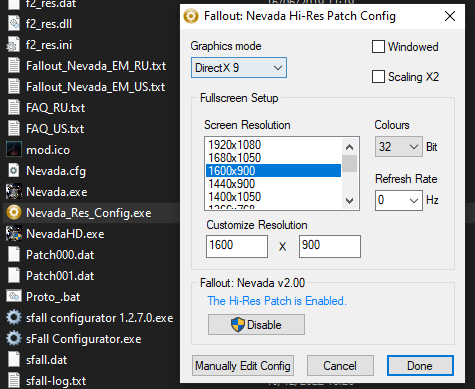
Task: Click the Nevada.cfg file icon
Action: click(x=14, y=171)
